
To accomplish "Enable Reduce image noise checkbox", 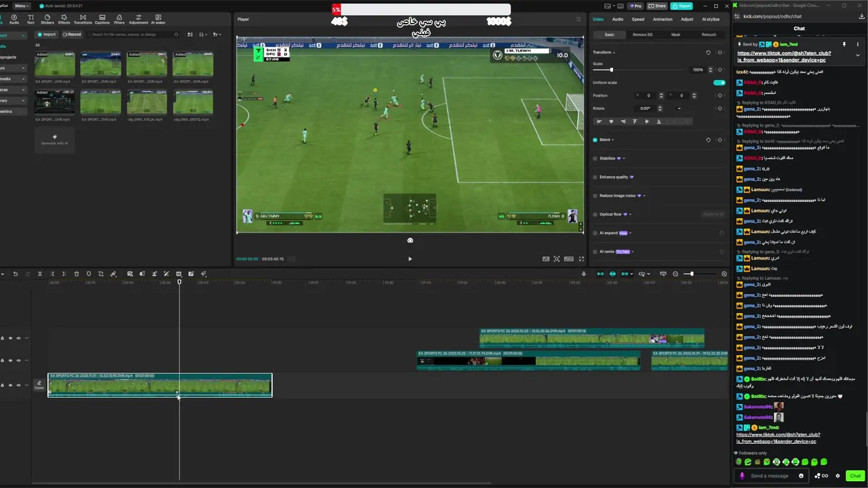I will tap(595, 196).
